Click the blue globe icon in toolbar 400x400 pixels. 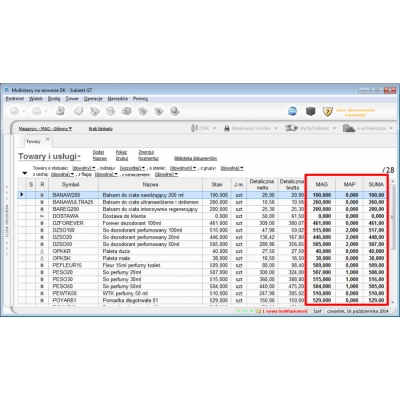click(292, 111)
